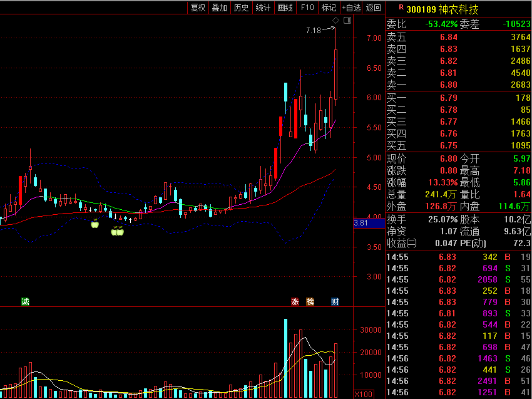Open the 统计 statistics option
The width and height of the screenshot is (532, 399).
point(263,8)
